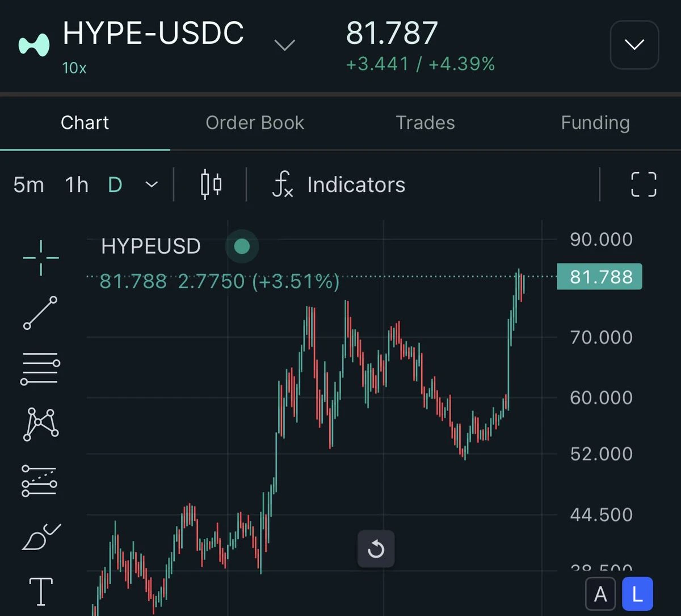Click the 10x leverage label

[74, 68]
